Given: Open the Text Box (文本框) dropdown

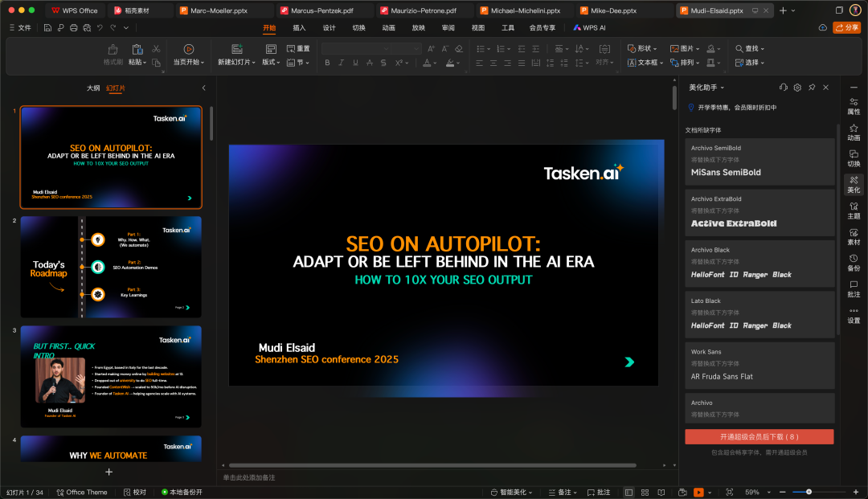Looking at the screenshot, I should (645, 63).
